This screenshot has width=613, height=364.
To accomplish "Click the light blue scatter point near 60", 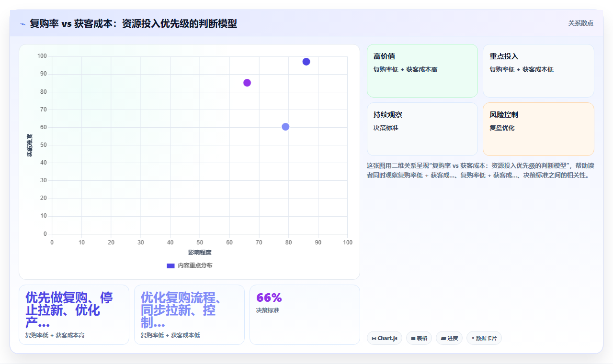I will tap(285, 127).
